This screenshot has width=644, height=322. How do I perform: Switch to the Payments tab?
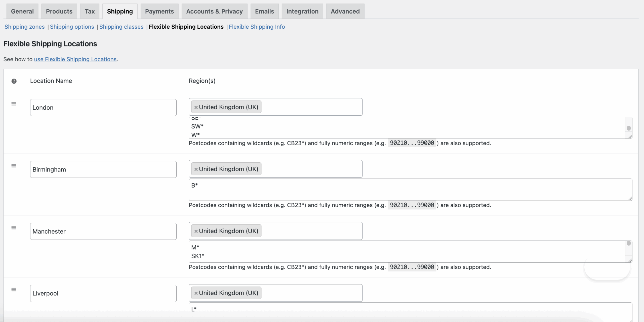point(159,11)
